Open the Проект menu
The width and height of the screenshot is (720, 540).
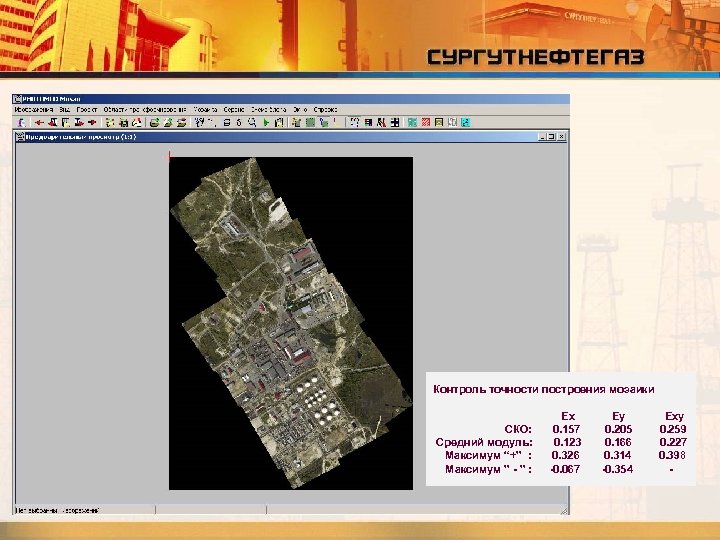pos(87,110)
